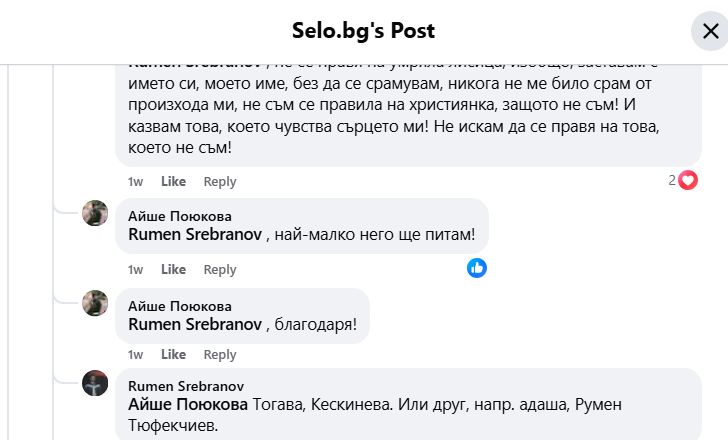Open Rumen Srebranov's profile avatar
Screen dimensions: 728x440
coord(95,383)
